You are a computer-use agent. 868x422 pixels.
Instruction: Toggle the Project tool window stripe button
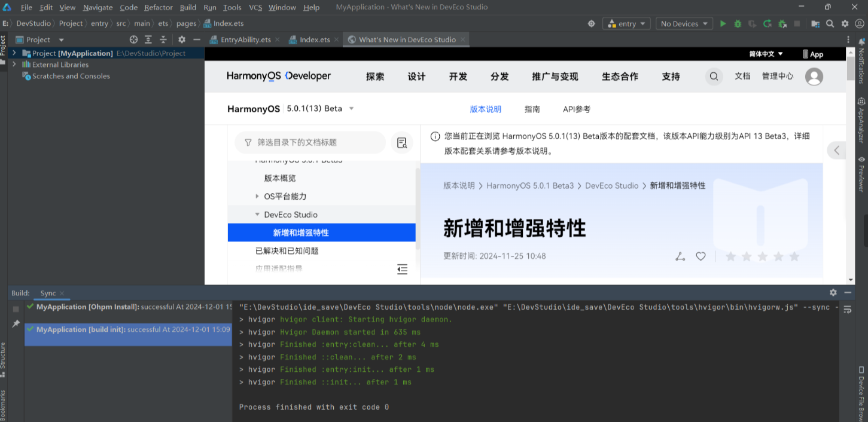pos(4,49)
